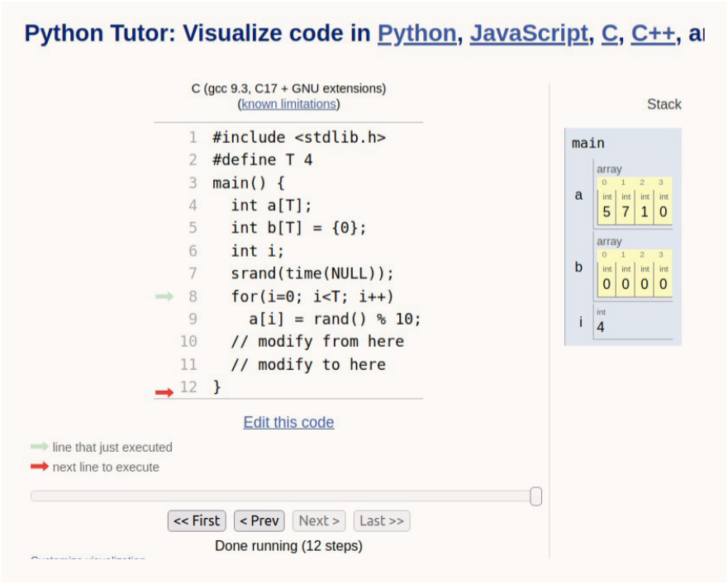Click the first element of array b
This screenshot has height=584, width=728.
(x=607, y=283)
